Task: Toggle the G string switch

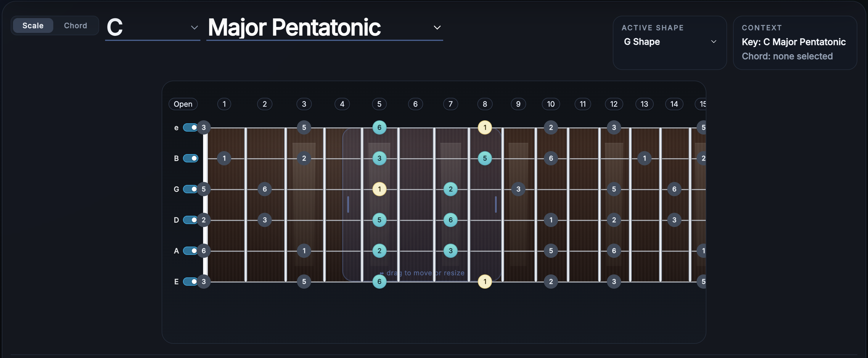Action: coord(190,189)
